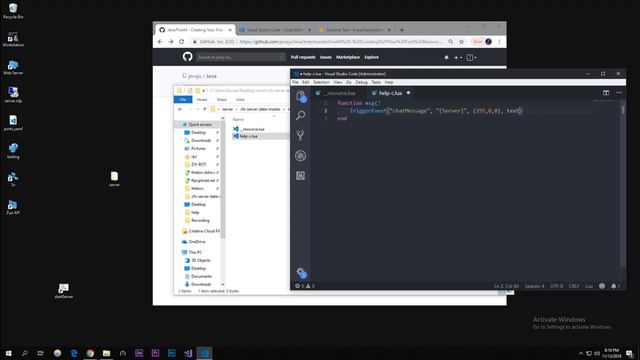Open the VS Code Debug menu
Screen dimensions: 640x360
[x=362, y=82]
